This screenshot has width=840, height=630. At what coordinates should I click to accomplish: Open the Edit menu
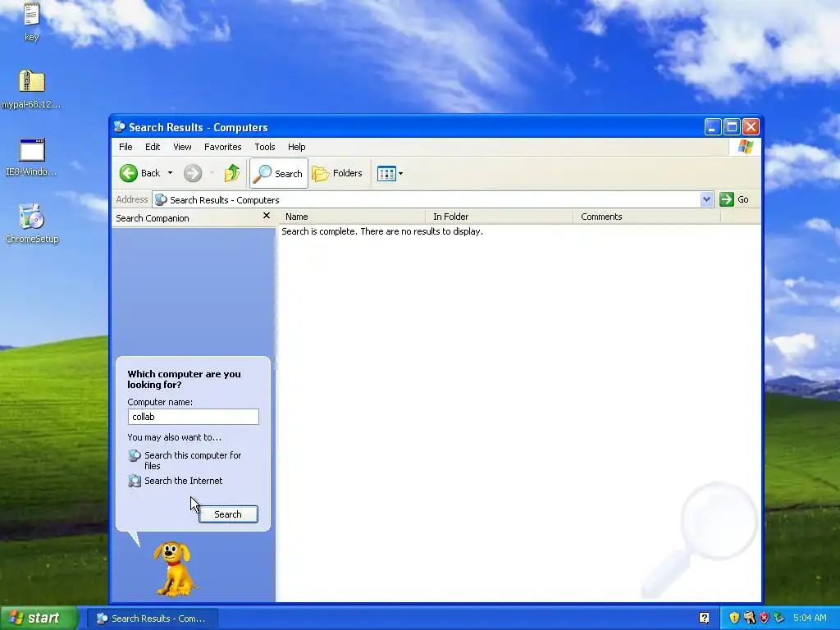(153, 147)
